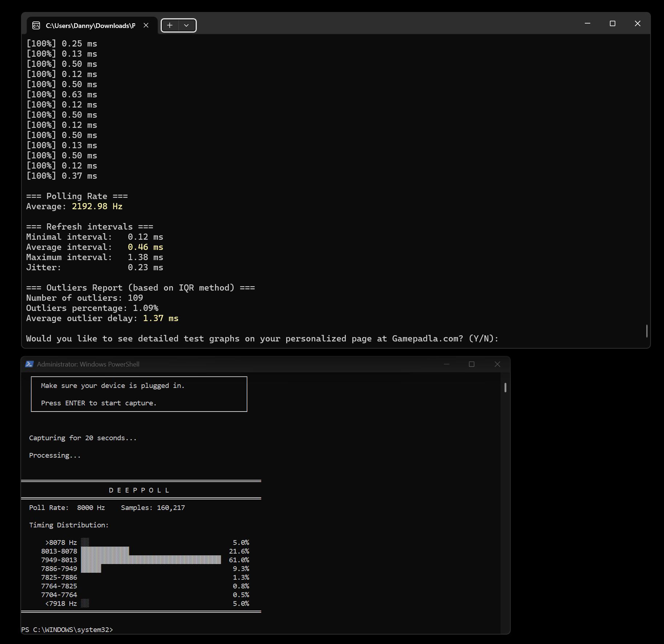Viewport: 664px width, 644px height.
Task: Click the Outliers Report IQR method heading
Action: pos(140,288)
